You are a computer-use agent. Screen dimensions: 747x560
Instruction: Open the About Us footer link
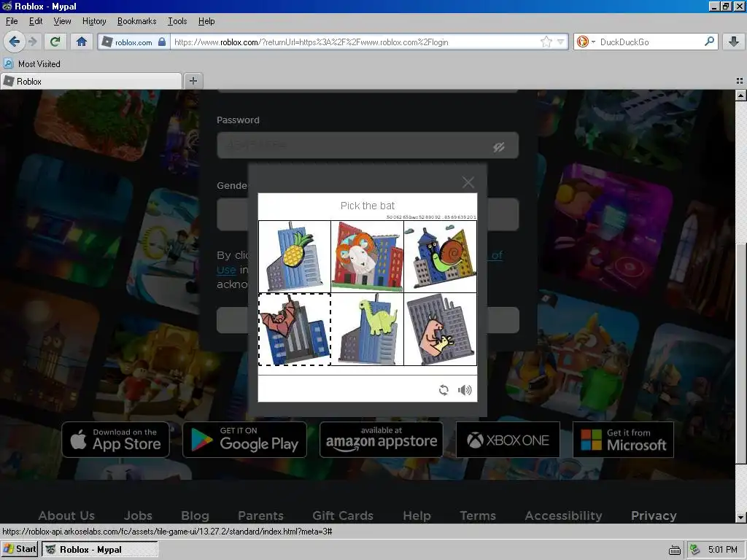tap(66, 516)
